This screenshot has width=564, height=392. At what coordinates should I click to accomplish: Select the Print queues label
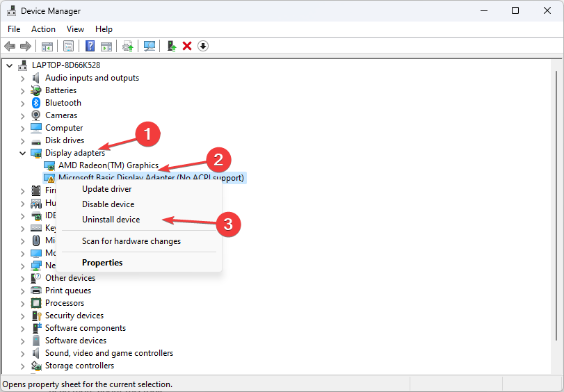coord(68,291)
